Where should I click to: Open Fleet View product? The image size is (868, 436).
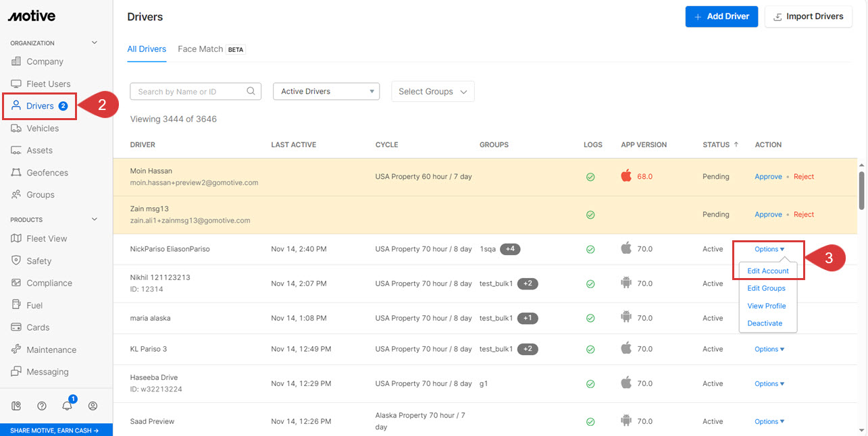[x=39, y=238]
